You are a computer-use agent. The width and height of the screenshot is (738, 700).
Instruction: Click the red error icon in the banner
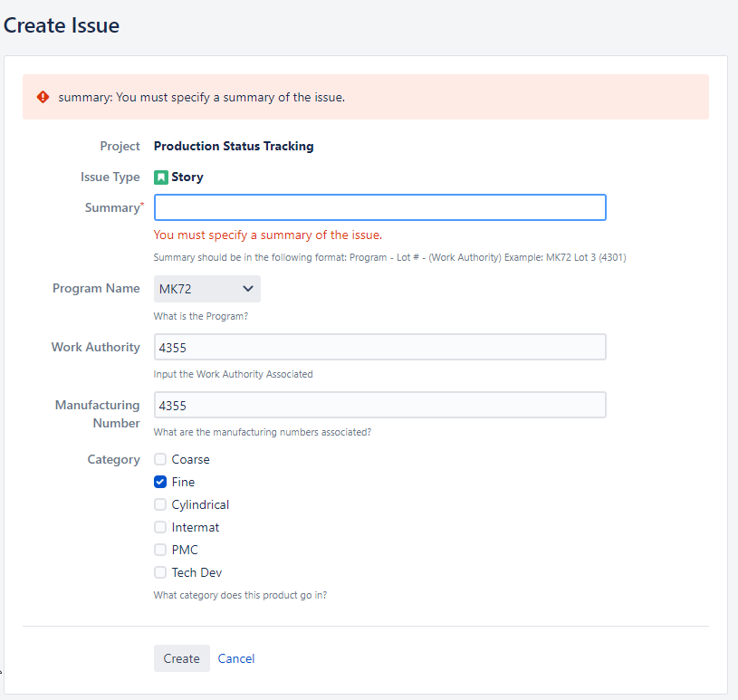click(43, 97)
